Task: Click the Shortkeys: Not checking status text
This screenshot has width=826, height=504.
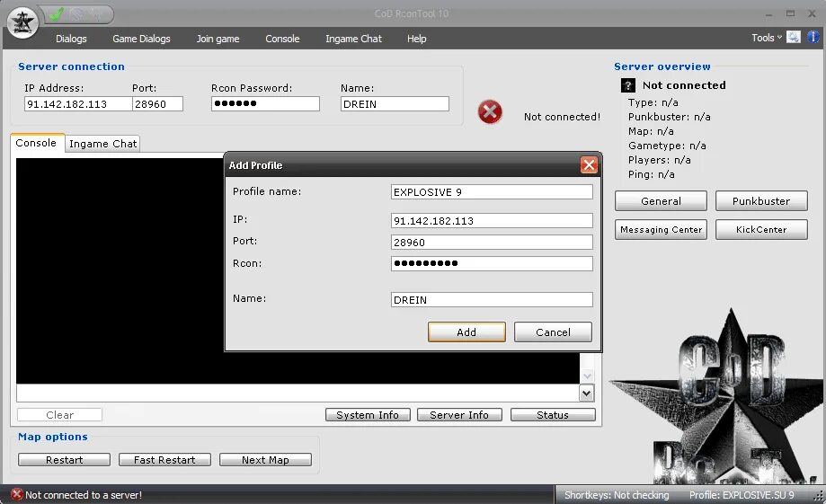Action: 617,494
